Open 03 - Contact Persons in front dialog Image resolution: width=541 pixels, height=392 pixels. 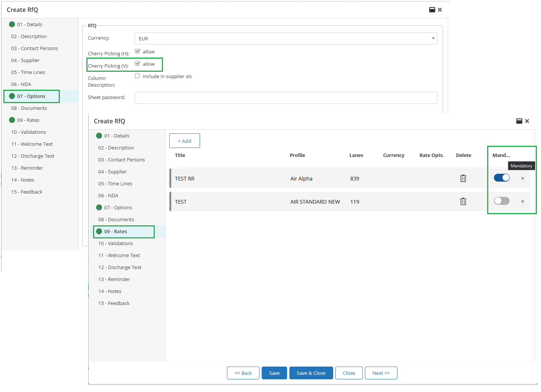[122, 160]
